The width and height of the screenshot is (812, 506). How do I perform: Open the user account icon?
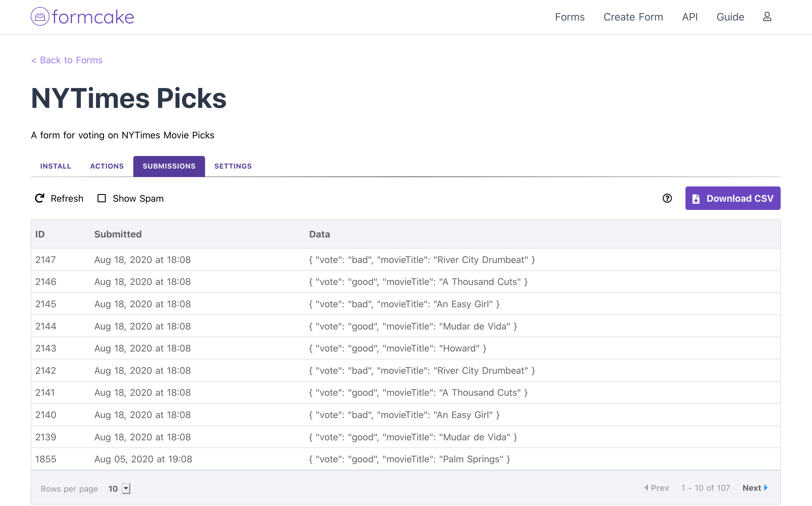click(767, 17)
